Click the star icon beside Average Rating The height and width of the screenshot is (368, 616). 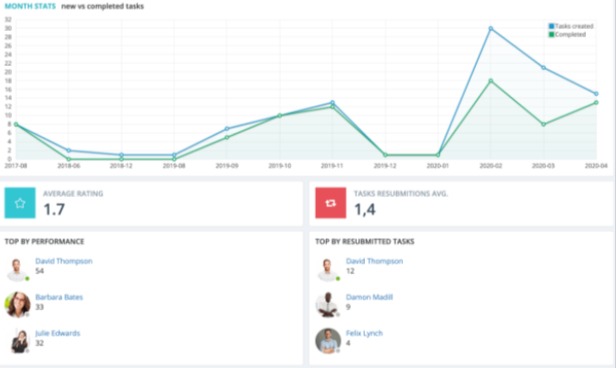tap(20, 203)
